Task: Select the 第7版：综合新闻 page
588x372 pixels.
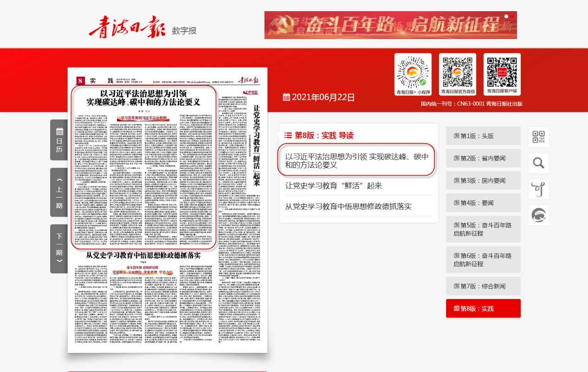Action: pos(483,286)
